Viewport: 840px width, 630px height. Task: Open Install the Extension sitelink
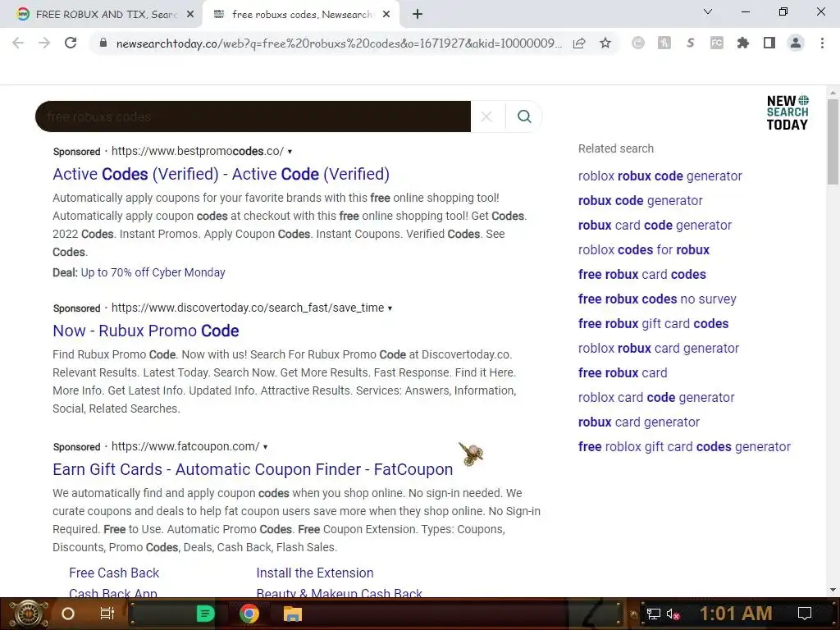[315, 573]
